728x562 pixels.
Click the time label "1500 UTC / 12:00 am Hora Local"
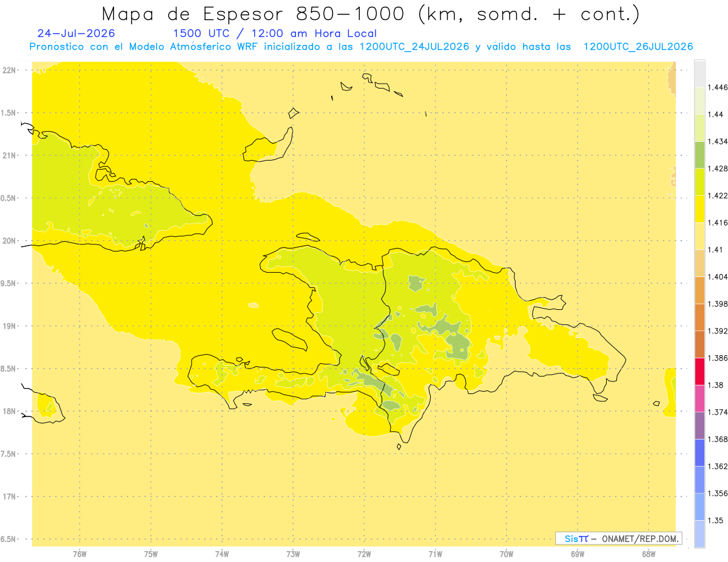275,34
